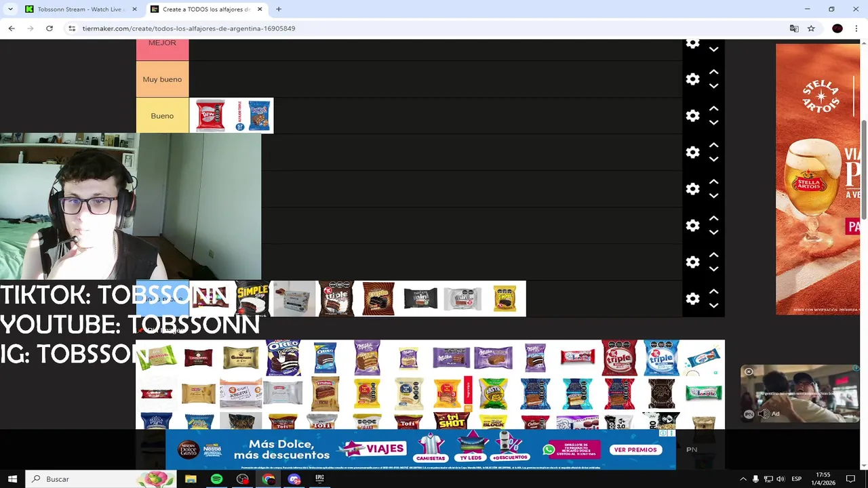This screenshot has width=868, height=488.
Task: Click the VIAJES label in the Nestlé ad
Action: pos(383,449)
